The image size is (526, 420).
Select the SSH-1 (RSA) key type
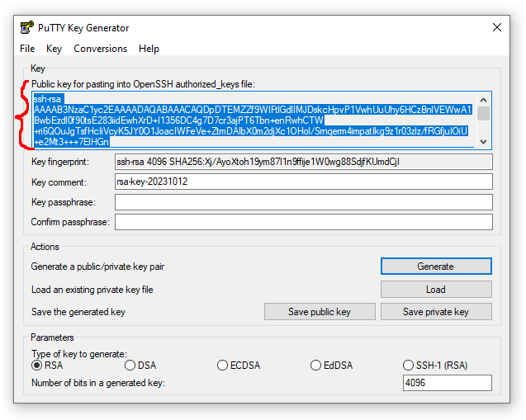coord(409,365)
